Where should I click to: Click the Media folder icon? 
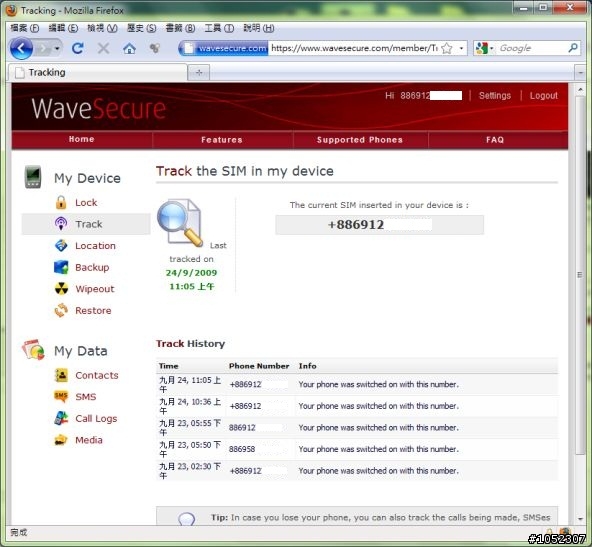click(x=61, y=440)
